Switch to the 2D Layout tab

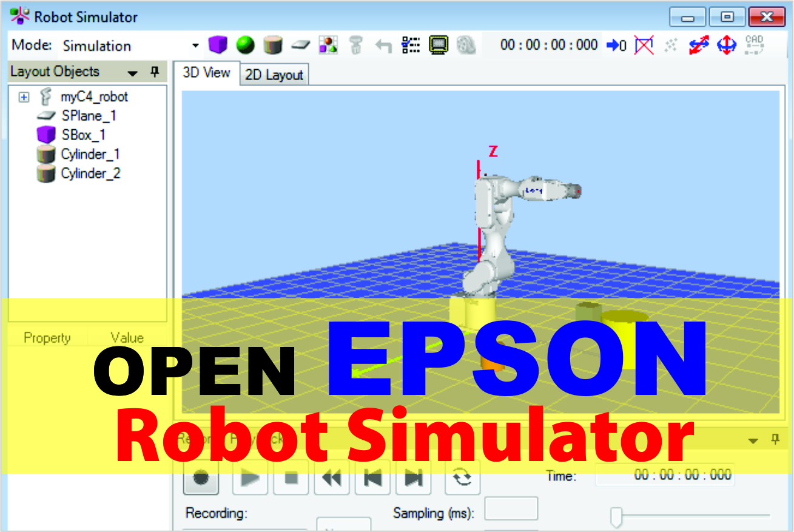tap(274, 74)
